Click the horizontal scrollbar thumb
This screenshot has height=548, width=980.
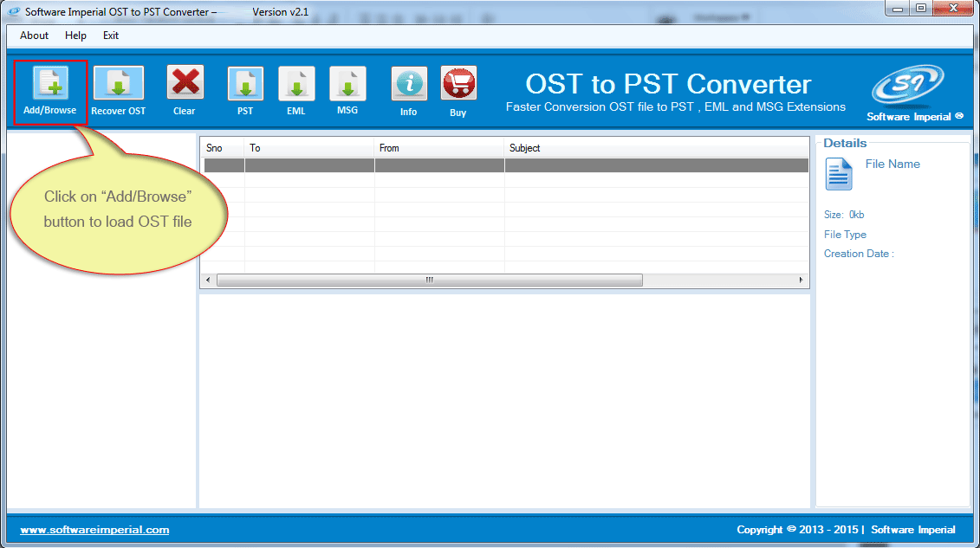[430, 280]
